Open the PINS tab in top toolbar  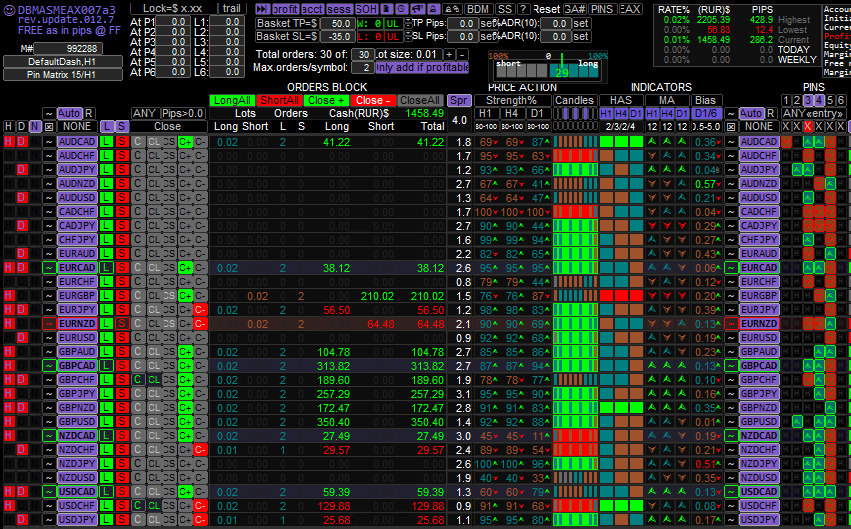[602, 9]
